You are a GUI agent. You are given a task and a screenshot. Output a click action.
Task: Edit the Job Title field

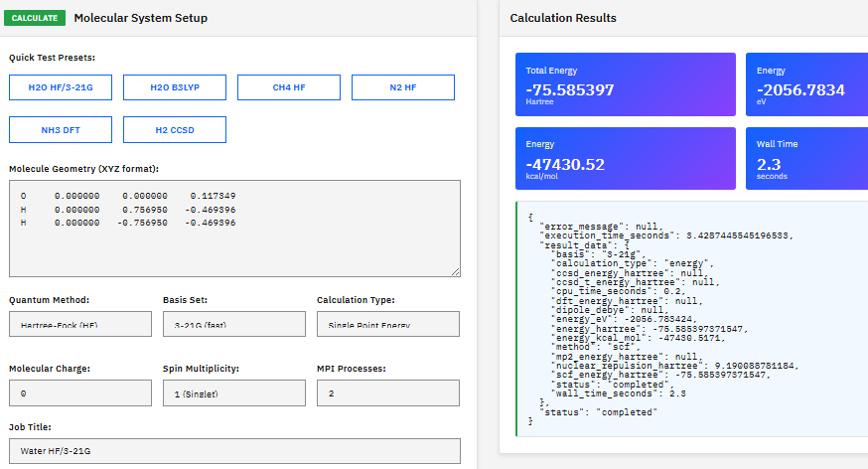(234, 451)
